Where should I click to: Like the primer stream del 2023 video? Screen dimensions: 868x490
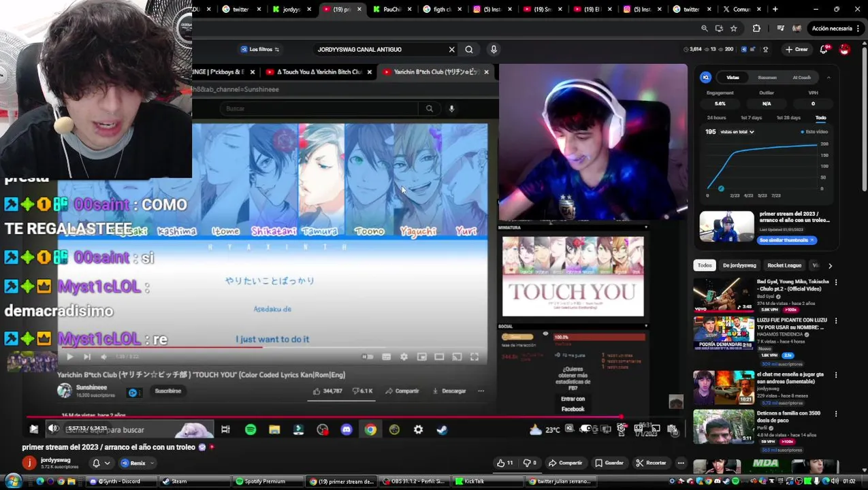click(504, 463)
